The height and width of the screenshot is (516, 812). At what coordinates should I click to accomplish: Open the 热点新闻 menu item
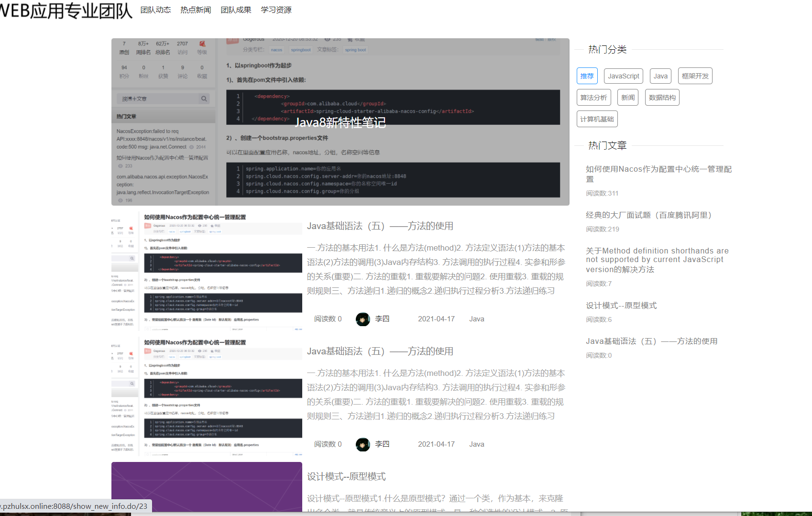[195, 9]
